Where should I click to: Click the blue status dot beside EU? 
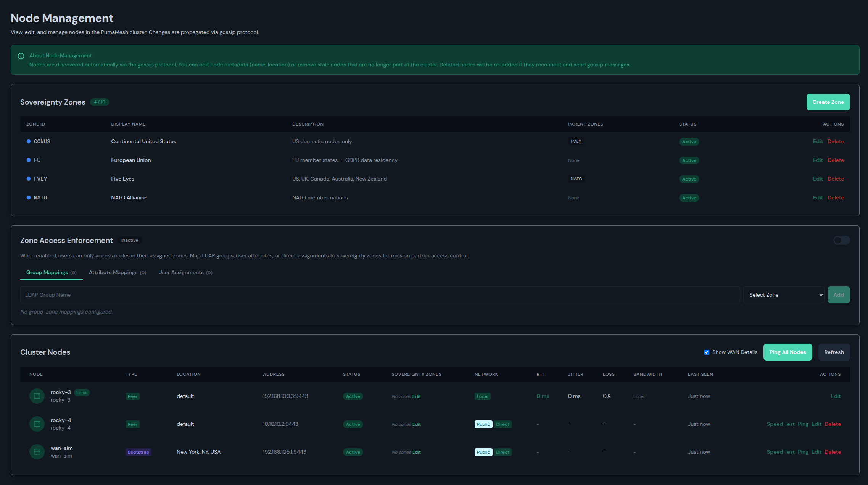click(x=28, y=160)
